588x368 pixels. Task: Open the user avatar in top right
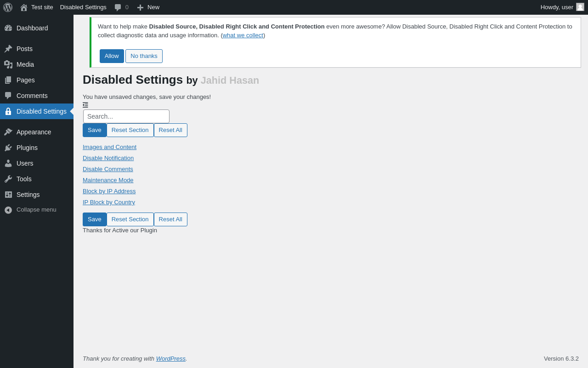click(580, 7)
